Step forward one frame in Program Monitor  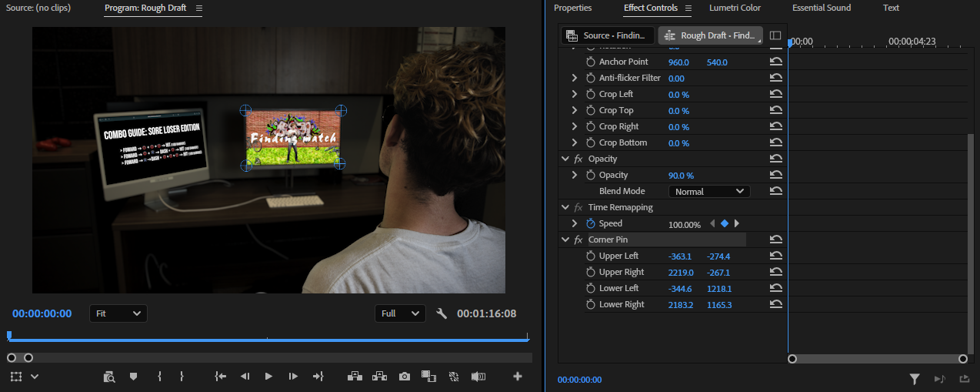[x=293, y=377]
